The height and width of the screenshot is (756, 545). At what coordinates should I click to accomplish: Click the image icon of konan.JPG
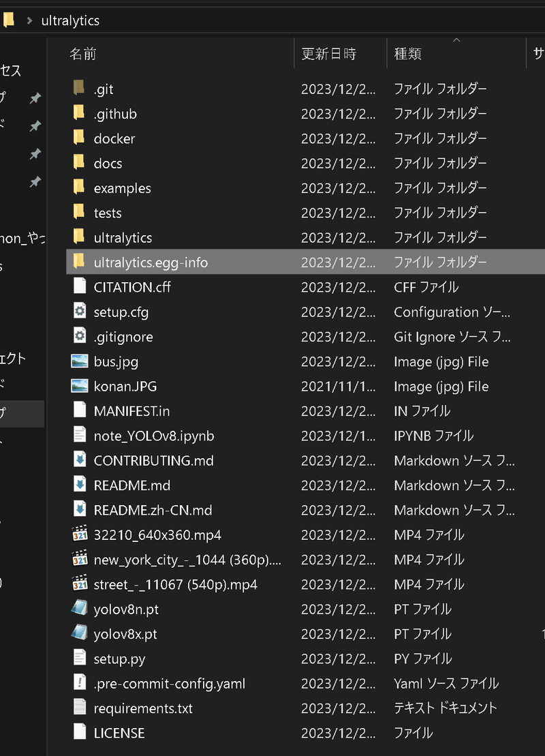pyautogui.click(x=79, y=386)
